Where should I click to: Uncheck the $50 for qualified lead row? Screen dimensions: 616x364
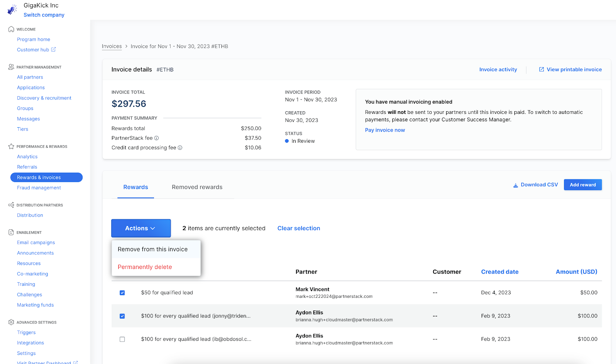122,293
